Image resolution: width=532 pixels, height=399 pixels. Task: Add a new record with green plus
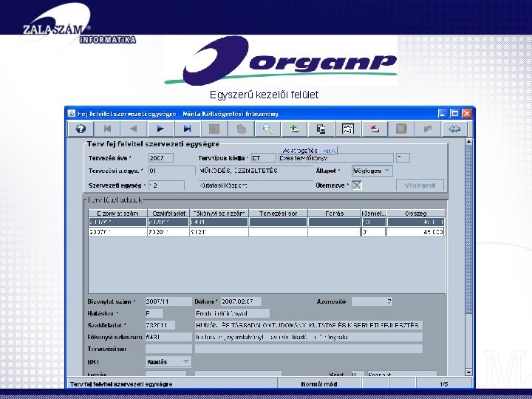[294, 129]
